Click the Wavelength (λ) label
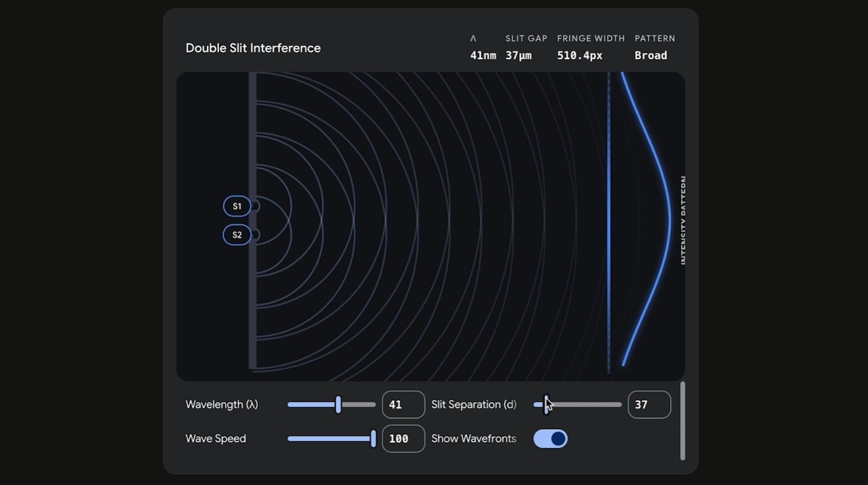This screenshot has height=485, width=868. [221, 405]
